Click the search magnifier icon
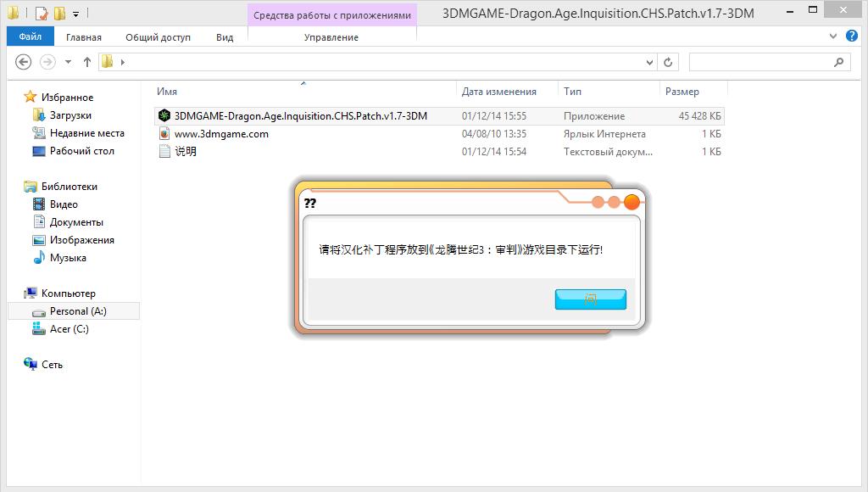868x492 pixels. 839,62
